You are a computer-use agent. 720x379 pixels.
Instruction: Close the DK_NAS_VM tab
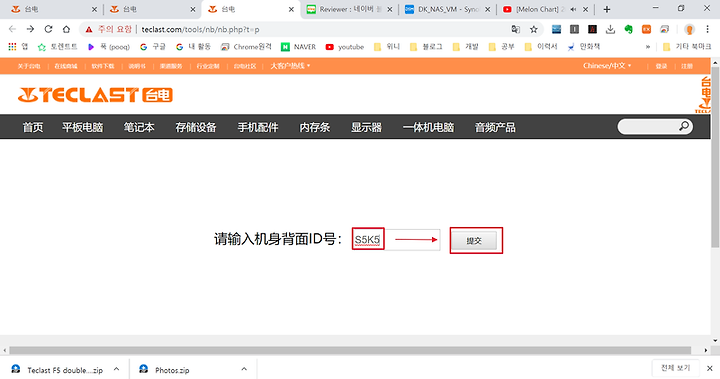point(488,9)
